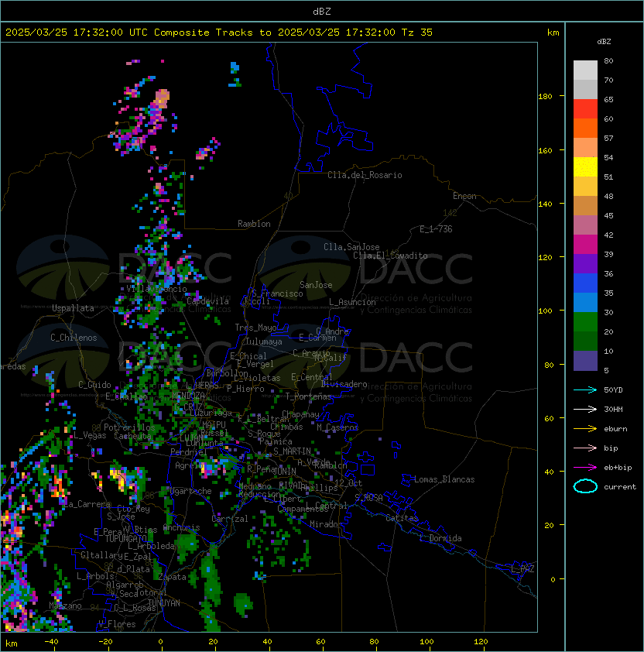Click the 'La_Carrera' map label
The height and width of the screenshot is (652, 644).
[87, 504]
